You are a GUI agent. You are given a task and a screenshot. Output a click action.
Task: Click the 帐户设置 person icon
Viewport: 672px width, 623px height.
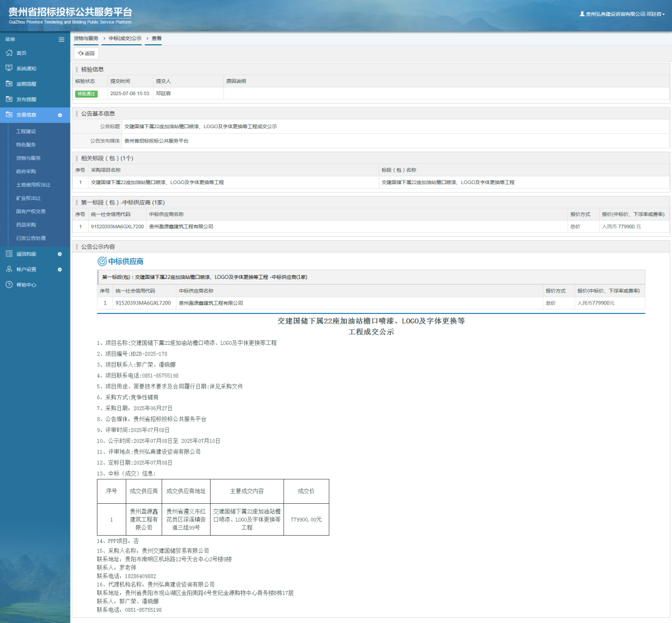[x=9, y=269]
